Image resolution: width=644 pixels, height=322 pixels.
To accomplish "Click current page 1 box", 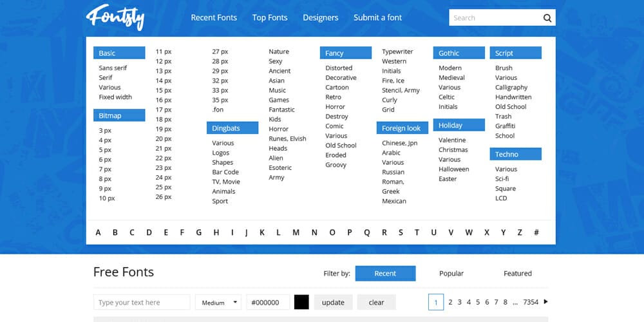I will (436, 302).
